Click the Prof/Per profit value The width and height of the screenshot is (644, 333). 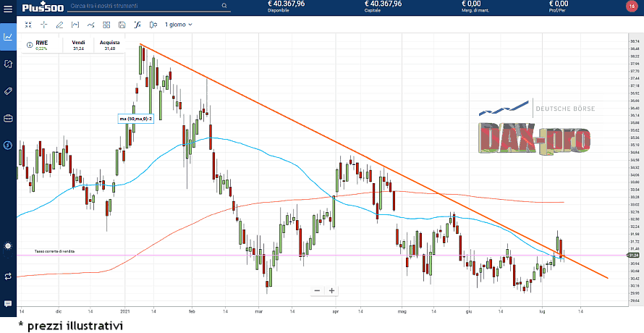pyautogui.click(x=558, y=4)
